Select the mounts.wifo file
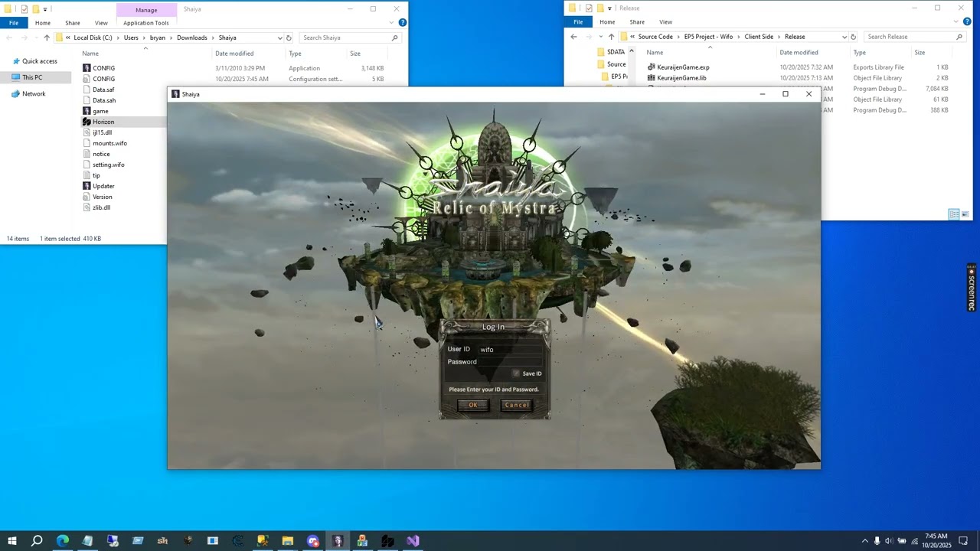This screenshot has height=551, width=980. (x=109, y=143)
